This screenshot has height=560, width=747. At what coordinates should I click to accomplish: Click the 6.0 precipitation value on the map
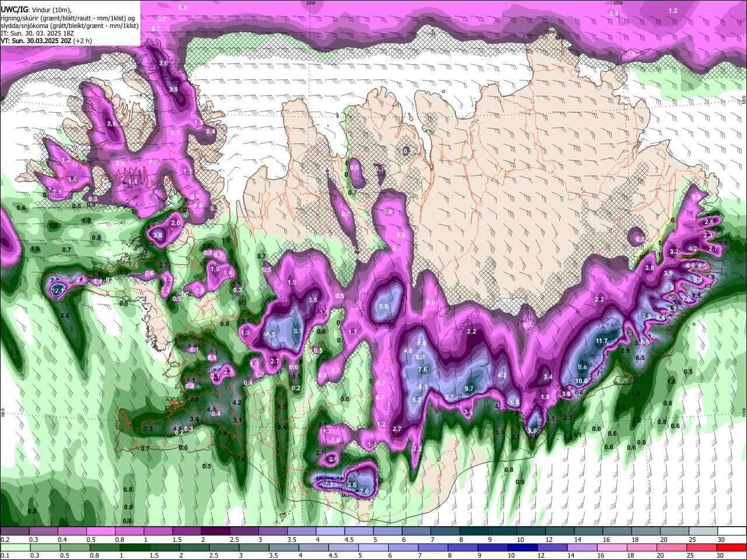point(420,357)
